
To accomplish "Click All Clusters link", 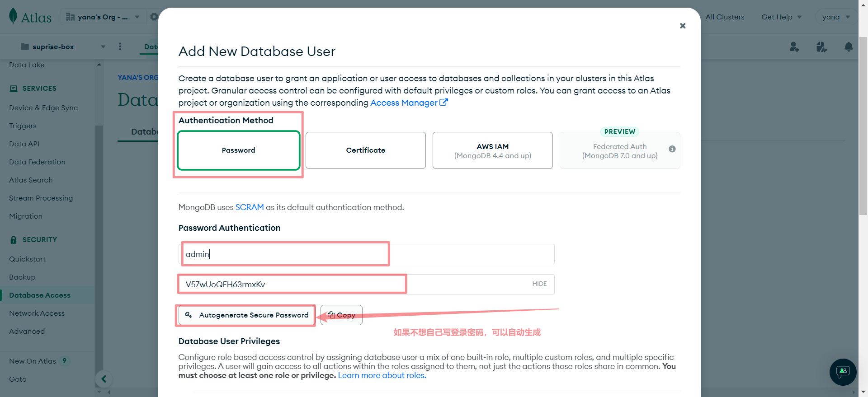I will pos(725,17).
